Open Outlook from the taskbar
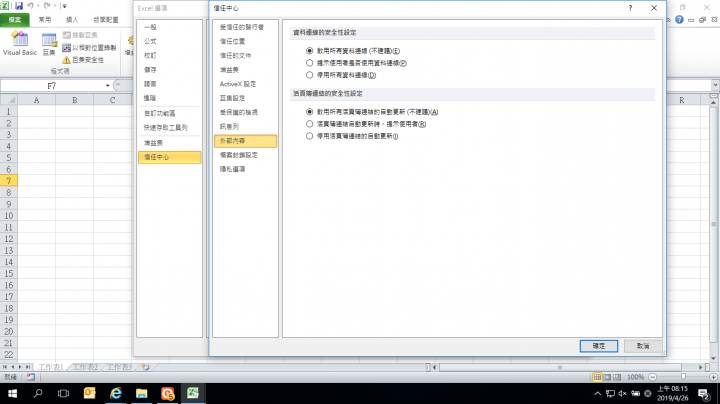The image size is (720, 404). [x=89, y=393]
